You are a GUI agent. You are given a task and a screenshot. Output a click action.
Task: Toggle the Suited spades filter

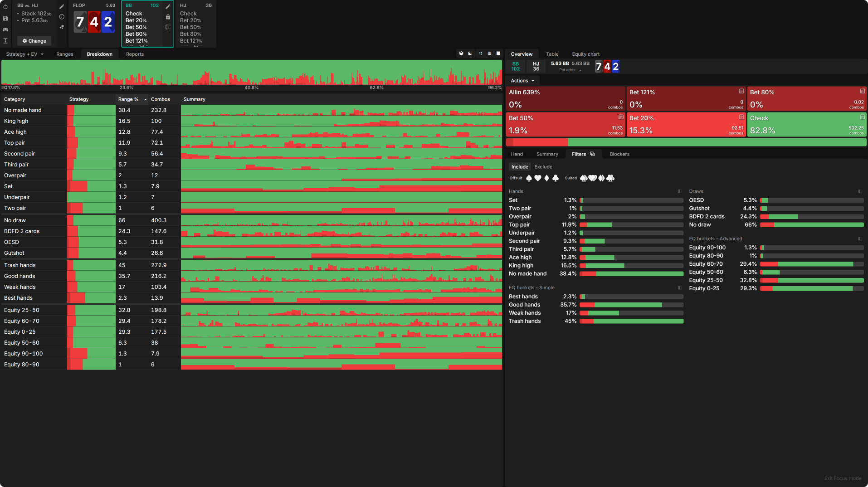coord(584,178)
